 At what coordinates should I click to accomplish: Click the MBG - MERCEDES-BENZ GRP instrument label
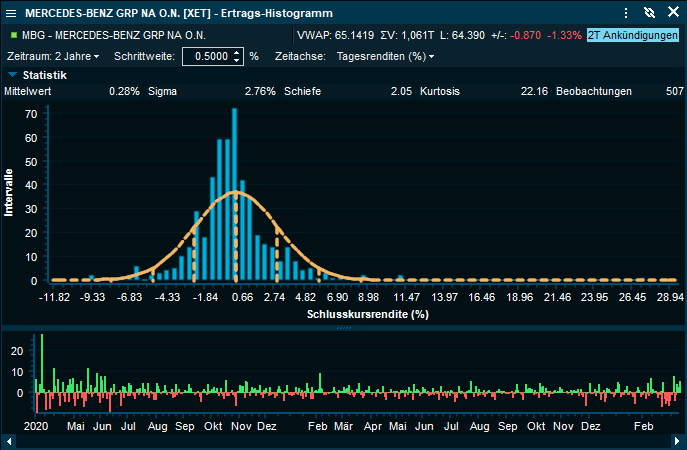tap(110, 35)
